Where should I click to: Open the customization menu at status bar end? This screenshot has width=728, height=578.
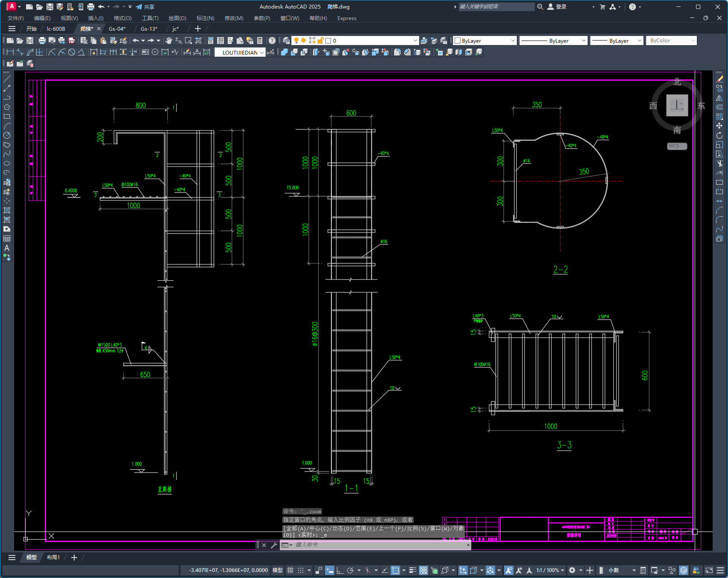(720, 570)
